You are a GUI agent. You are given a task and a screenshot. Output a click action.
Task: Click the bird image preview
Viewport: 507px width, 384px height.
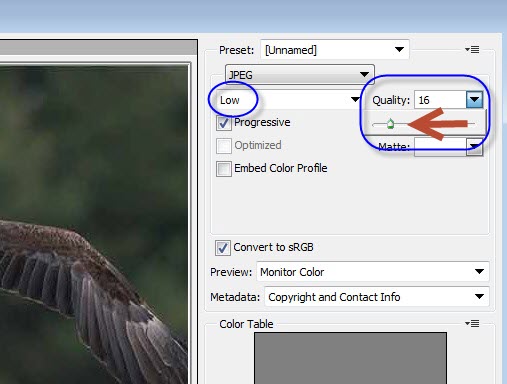pyautogui.click(x=94, y=225)
